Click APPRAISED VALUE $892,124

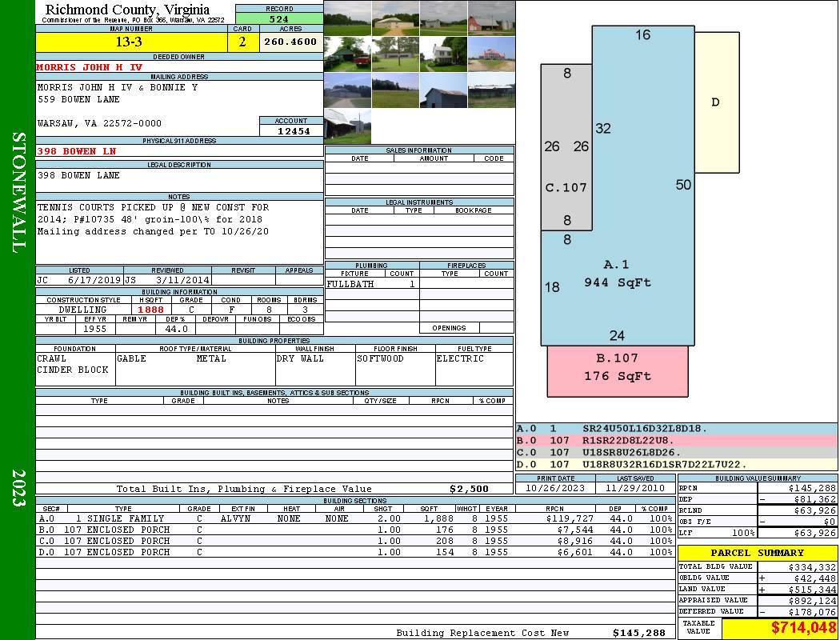pyautogui.click(x=812, y=601)
